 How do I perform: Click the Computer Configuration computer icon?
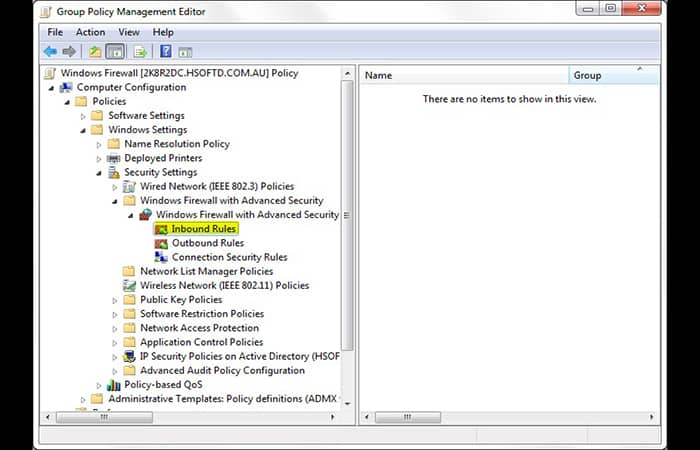[x=66, y=88]
